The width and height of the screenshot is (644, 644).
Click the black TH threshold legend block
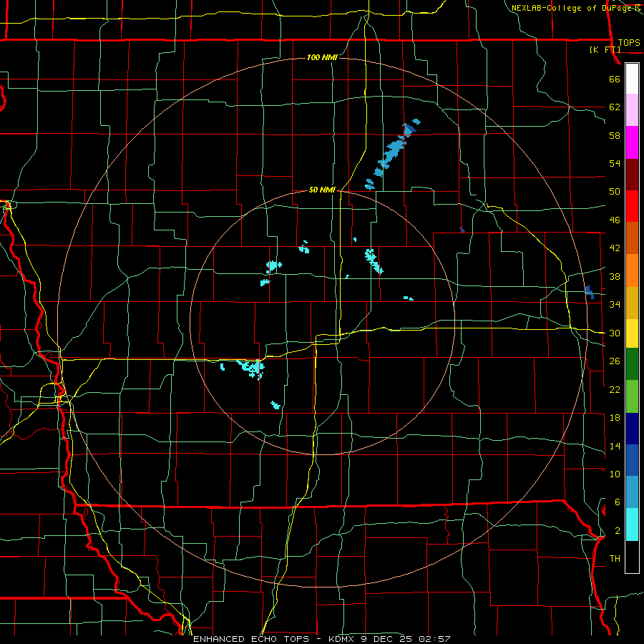tap(632, 557)
